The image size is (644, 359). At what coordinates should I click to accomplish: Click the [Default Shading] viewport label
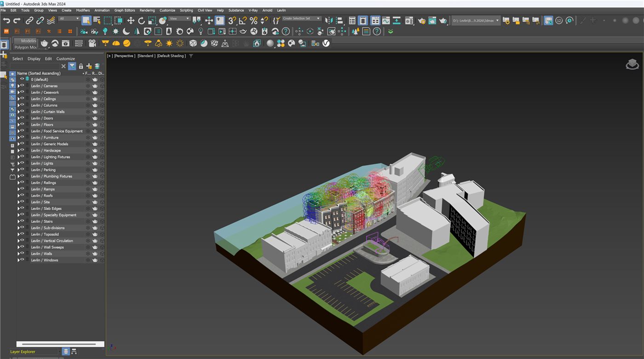172,56
